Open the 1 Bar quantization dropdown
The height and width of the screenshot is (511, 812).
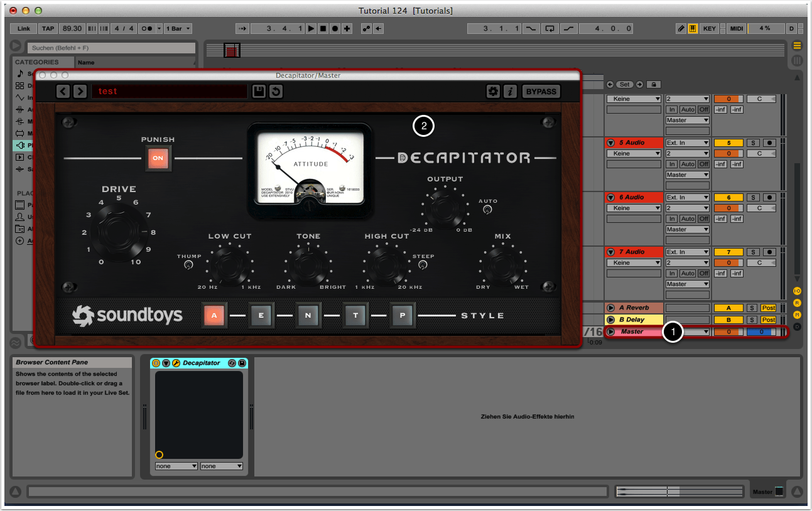(179, 29)
